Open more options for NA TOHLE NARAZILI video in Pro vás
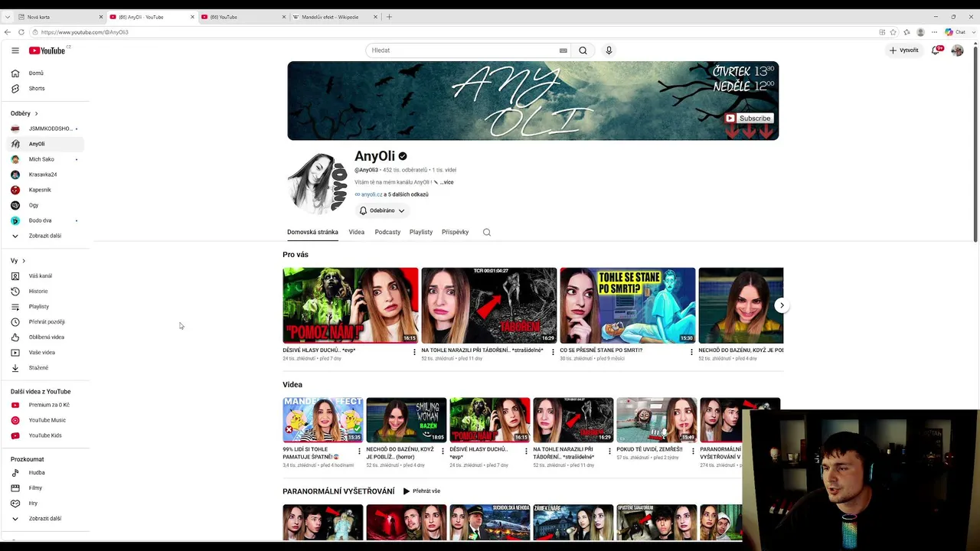Screen dimensions: 980x551 (553, 352)
